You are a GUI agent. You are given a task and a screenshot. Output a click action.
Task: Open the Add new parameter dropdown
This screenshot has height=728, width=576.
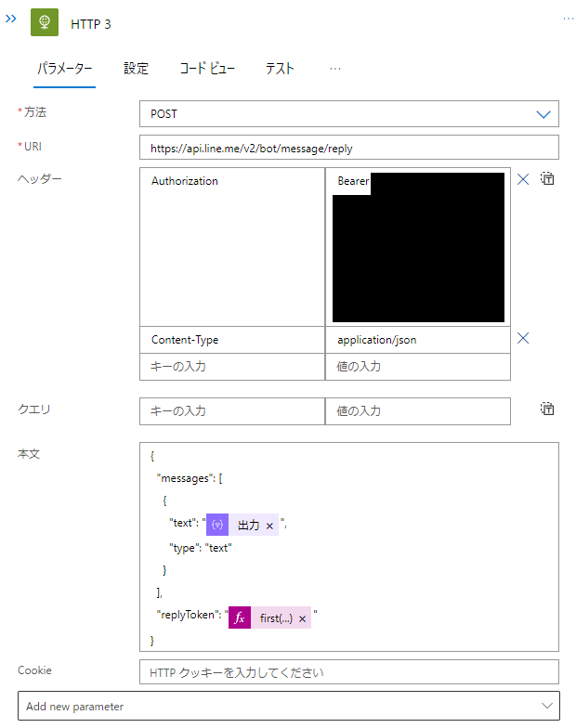tap(288, 706)
